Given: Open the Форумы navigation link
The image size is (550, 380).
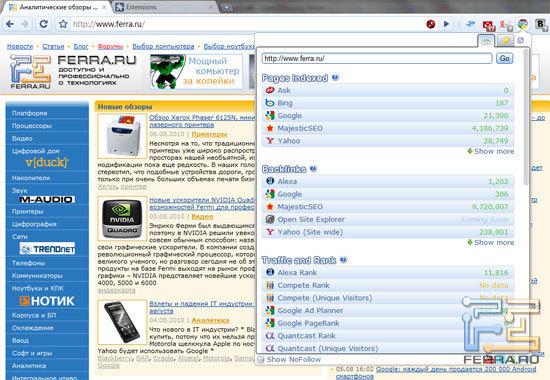Looking at the screenshot, I should pos(110,46).
